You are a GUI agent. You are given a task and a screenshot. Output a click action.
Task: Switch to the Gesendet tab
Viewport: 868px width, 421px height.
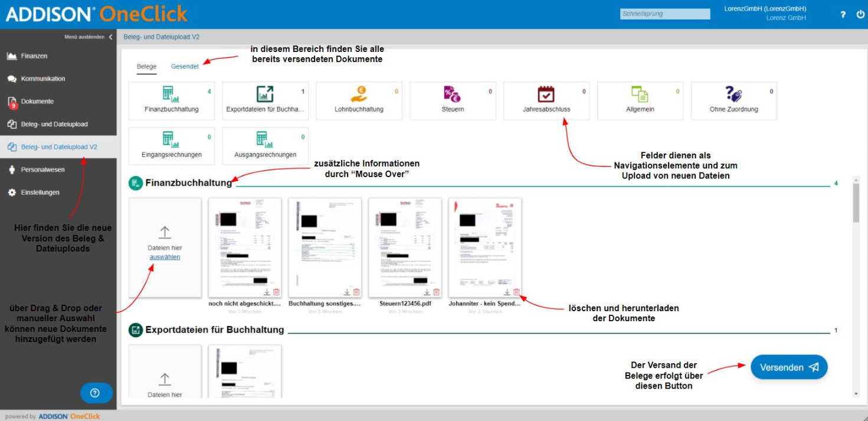(x=185, y=67)
